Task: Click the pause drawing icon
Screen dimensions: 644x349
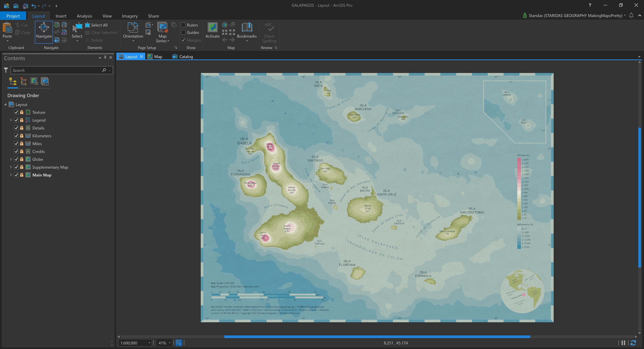Action: pyautogui.click(x=623, y=343)
